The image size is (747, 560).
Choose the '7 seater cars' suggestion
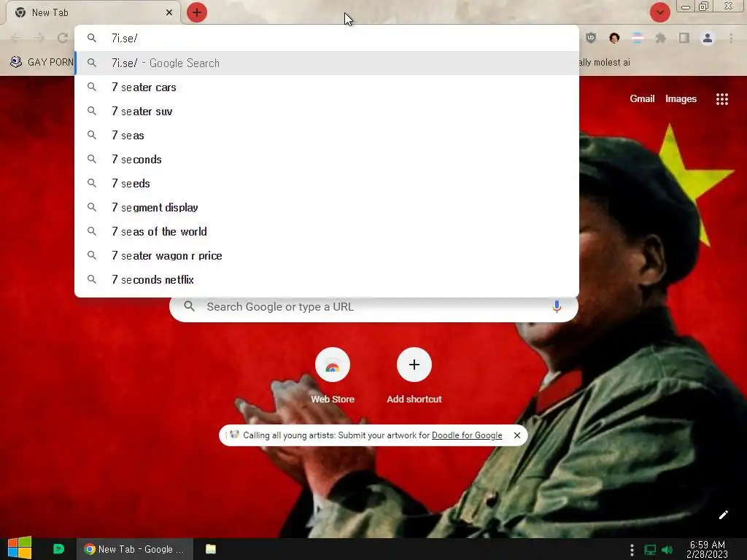pyautogui.click(x=327, y=87)
